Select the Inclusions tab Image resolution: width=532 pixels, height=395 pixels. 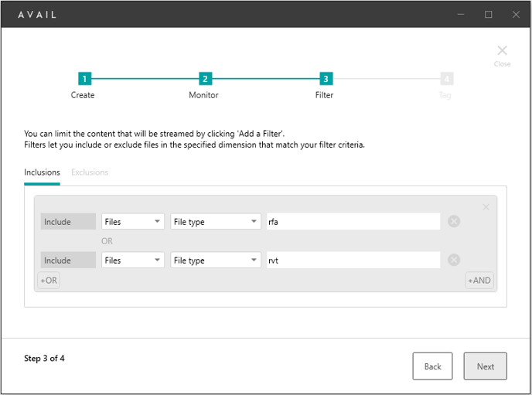tap(42, 172)
